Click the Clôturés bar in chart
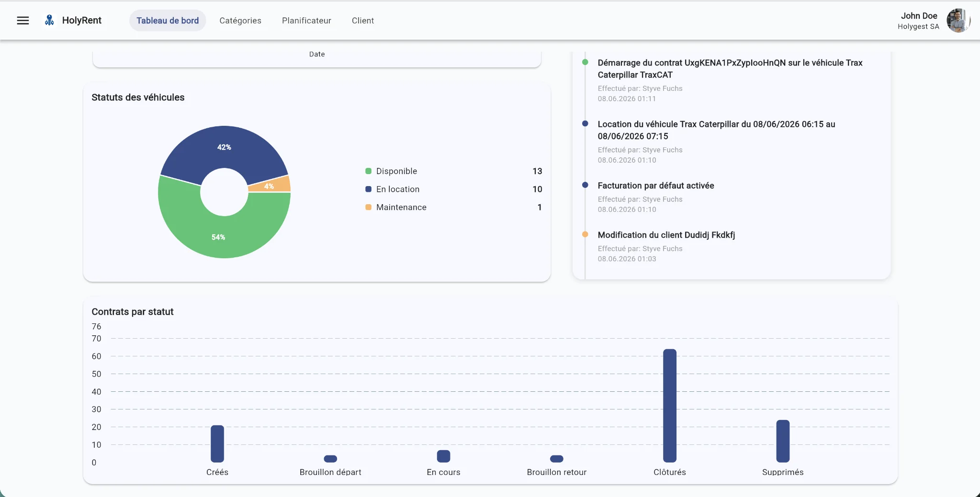 [670, 406]
